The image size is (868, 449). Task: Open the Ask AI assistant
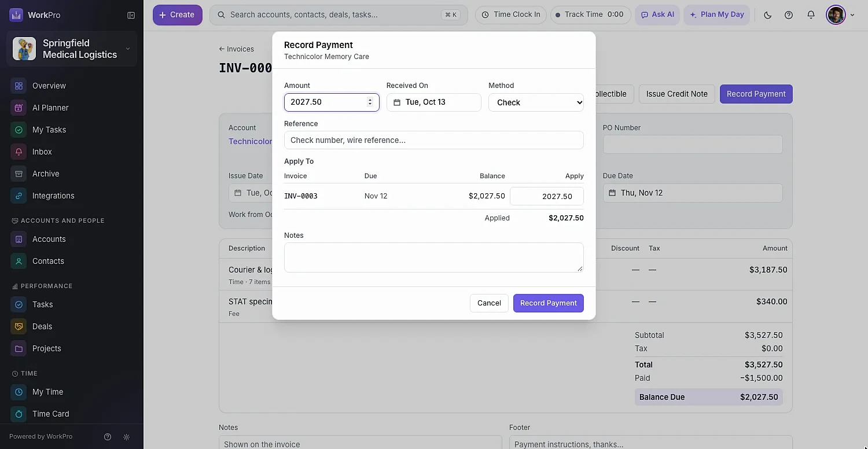(657, 15)
